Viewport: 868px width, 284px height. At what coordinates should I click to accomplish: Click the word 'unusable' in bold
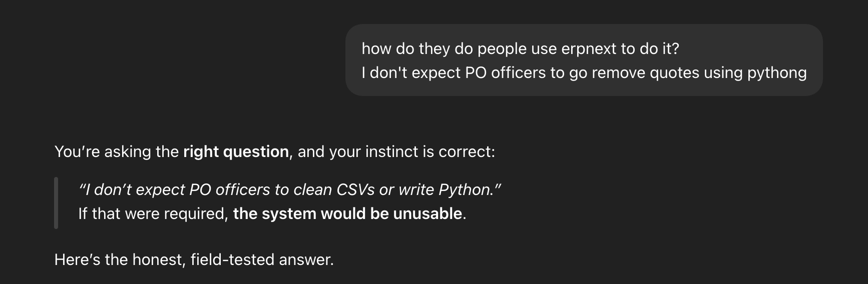[427, 214]
